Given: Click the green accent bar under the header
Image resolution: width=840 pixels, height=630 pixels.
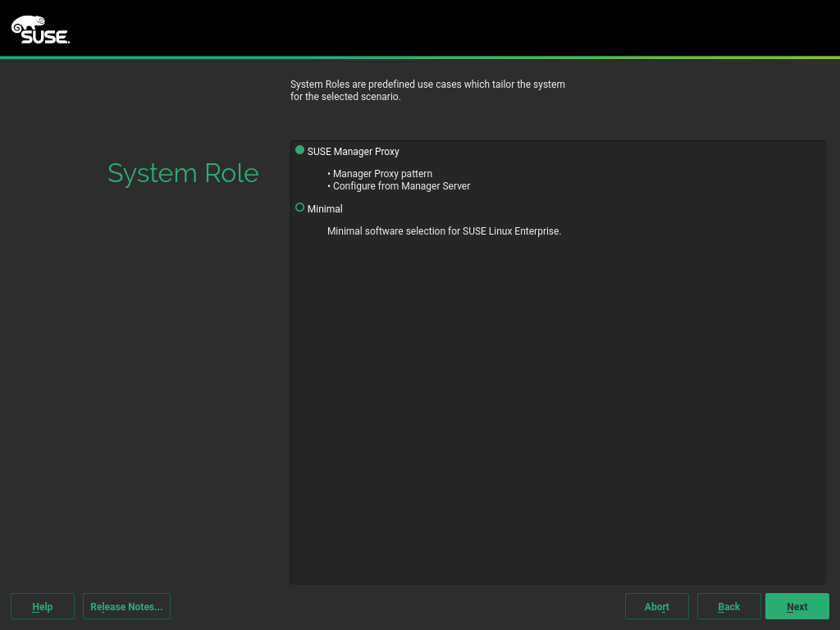Looking at the screenshot, I should 420,57.
